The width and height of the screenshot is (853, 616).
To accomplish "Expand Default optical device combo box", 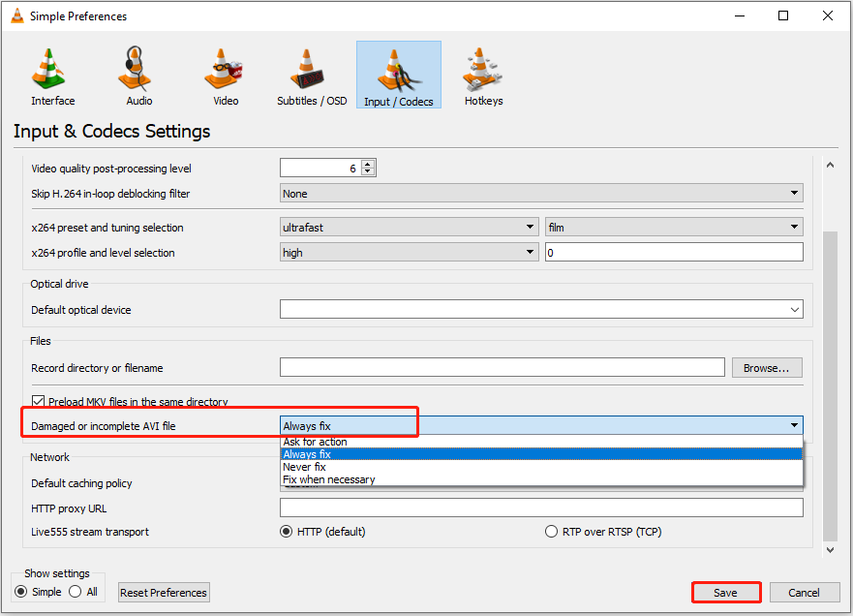I will point(541,310).
